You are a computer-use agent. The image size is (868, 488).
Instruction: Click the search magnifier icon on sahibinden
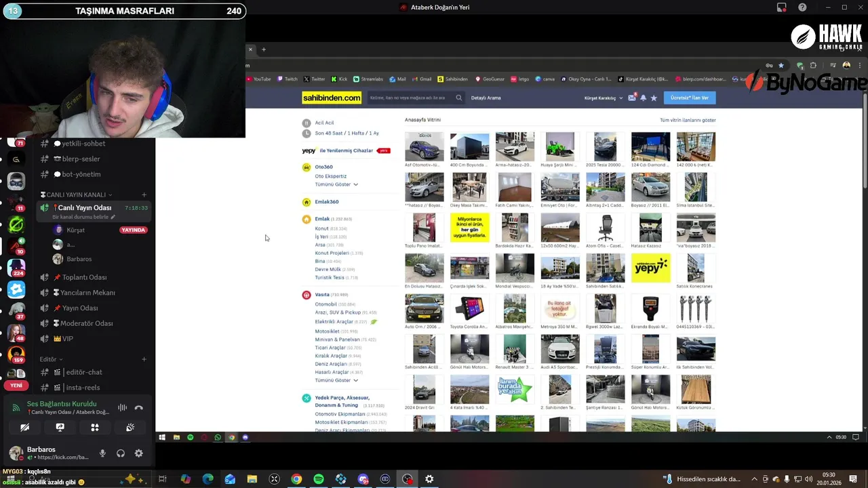pyautogui.click(x=459, y=98)
